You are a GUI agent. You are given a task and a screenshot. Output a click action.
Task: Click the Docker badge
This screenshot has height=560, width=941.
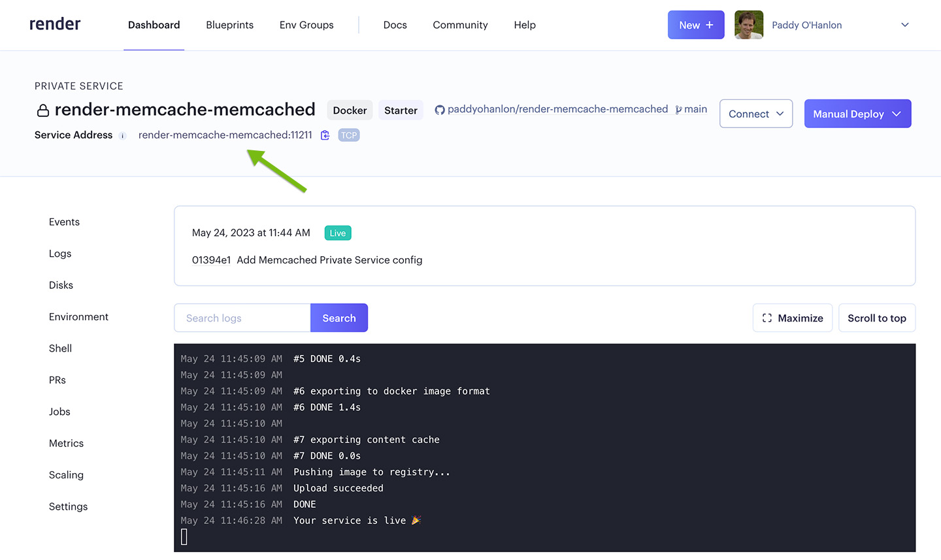point(350,110)
